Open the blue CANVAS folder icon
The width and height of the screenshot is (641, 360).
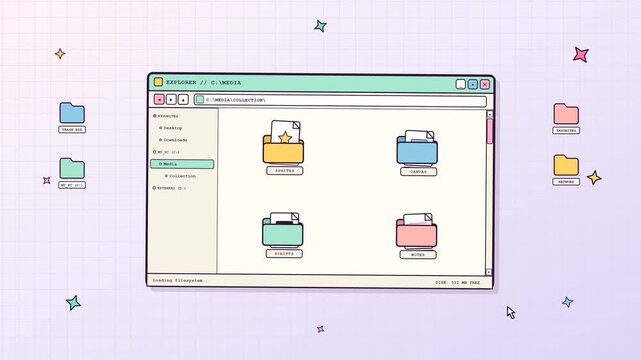click(x=417, y=148)
